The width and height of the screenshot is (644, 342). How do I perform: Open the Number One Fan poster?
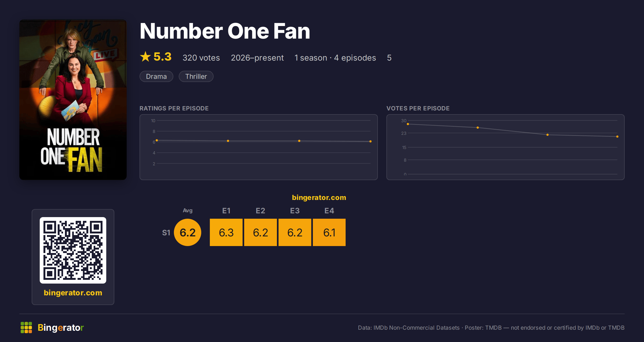(x=73, y=100)
